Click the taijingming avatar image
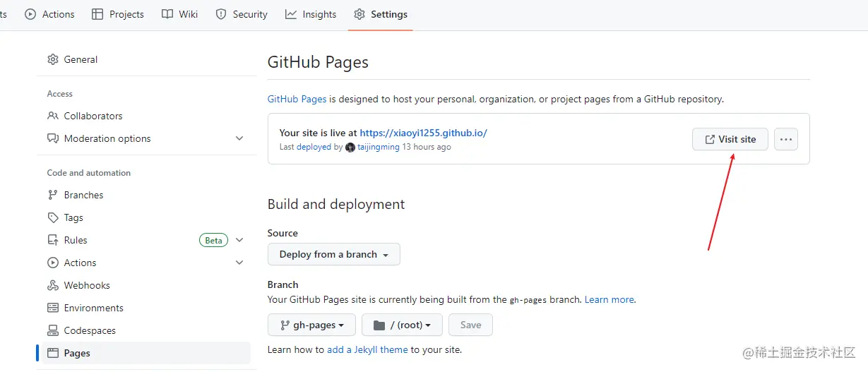The height and width of the screenshot is (372, 868). 350,148
